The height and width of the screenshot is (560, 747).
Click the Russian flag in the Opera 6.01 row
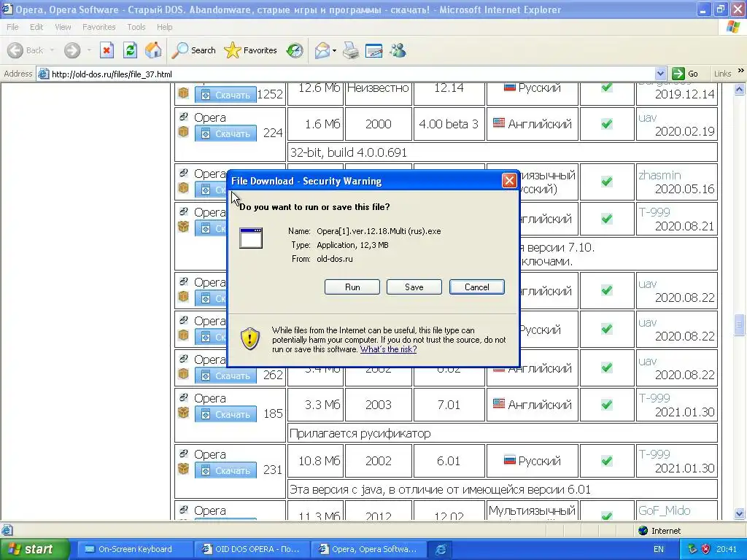[x=509, y=460]
